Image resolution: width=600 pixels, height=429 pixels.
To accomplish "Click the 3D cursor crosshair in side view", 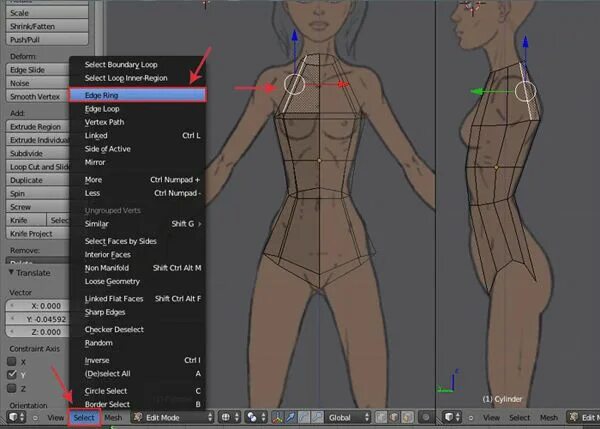I will tap(472, 7).
